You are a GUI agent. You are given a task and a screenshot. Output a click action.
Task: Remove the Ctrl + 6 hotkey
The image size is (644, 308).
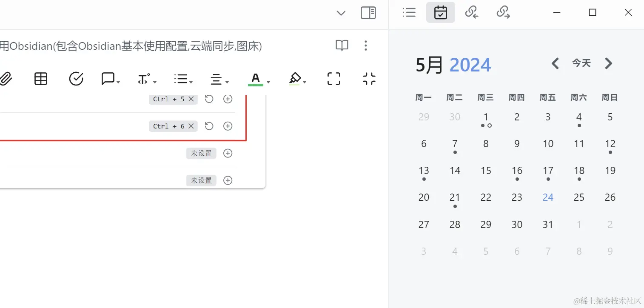[191, 126]
